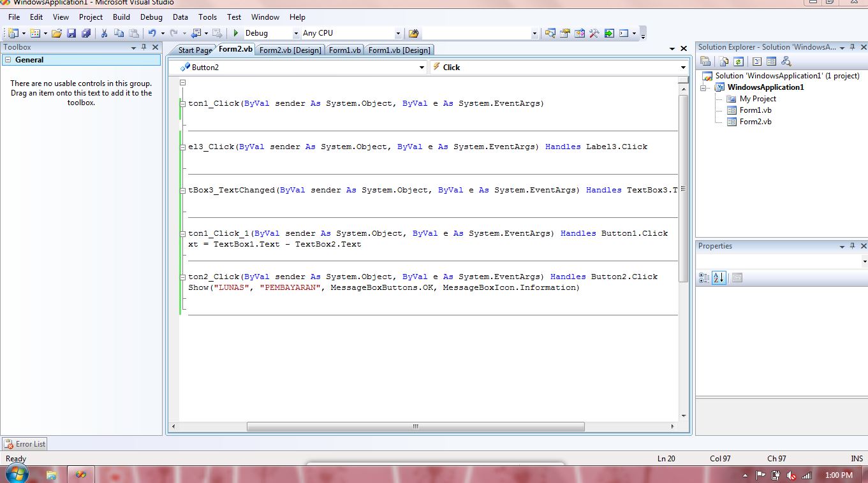Click the Cut scissors icon
This screenshot has height=483, width=868.
coord(104,33)
